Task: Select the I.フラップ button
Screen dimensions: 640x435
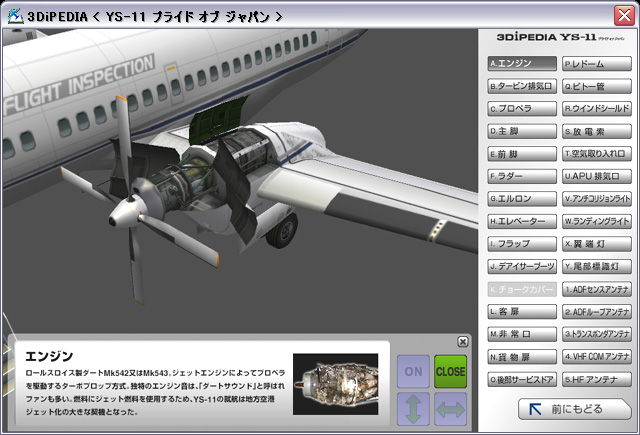Action: (522, 244)
